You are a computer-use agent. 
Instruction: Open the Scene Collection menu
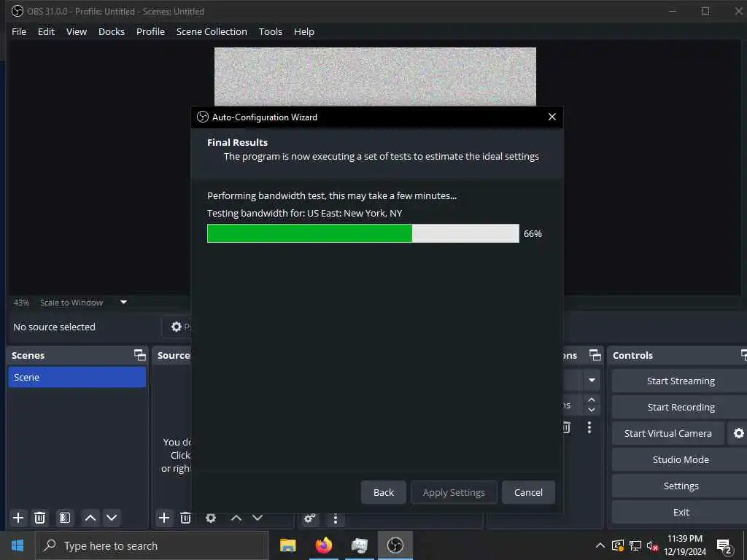(212, 31)
